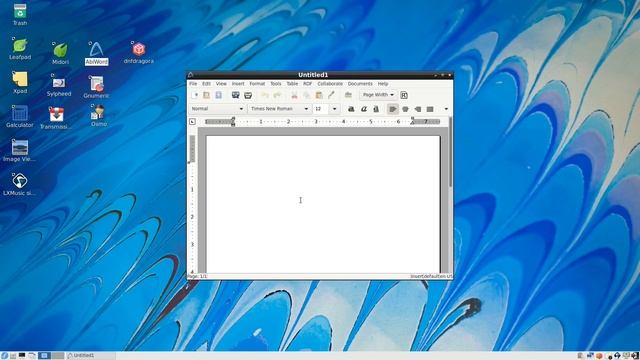The image size is (640, 360).
Task: Toggle center alignment button
Action: point(405,109)
